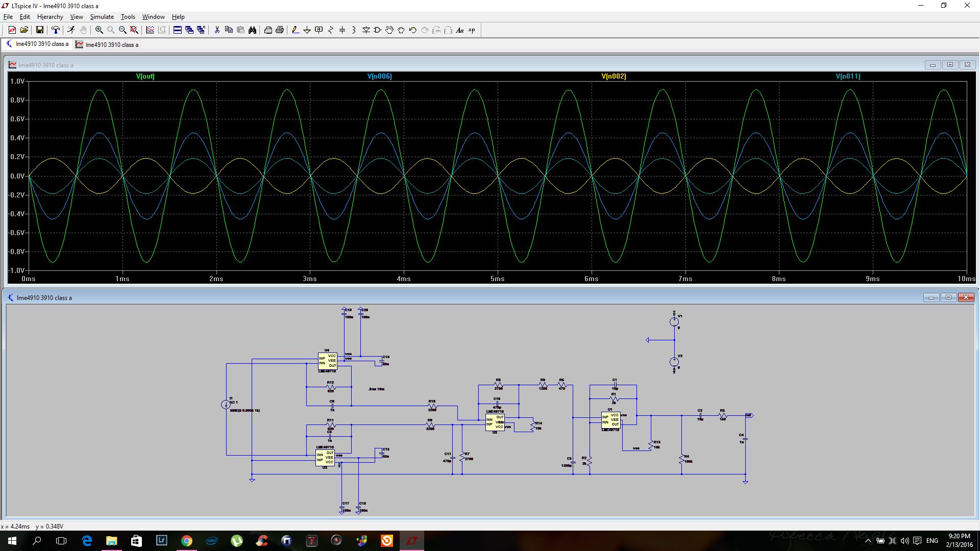Open Chrome from the taskbar

[x=187, y=541]
